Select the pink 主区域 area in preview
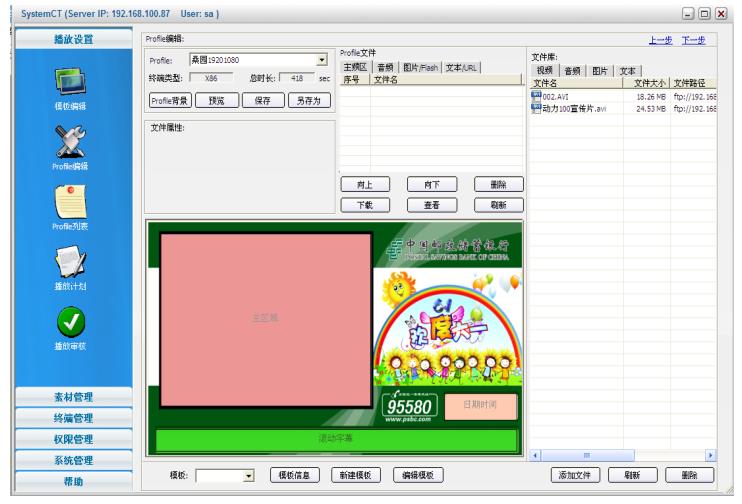The image size is (742, 504). (266, 318)
